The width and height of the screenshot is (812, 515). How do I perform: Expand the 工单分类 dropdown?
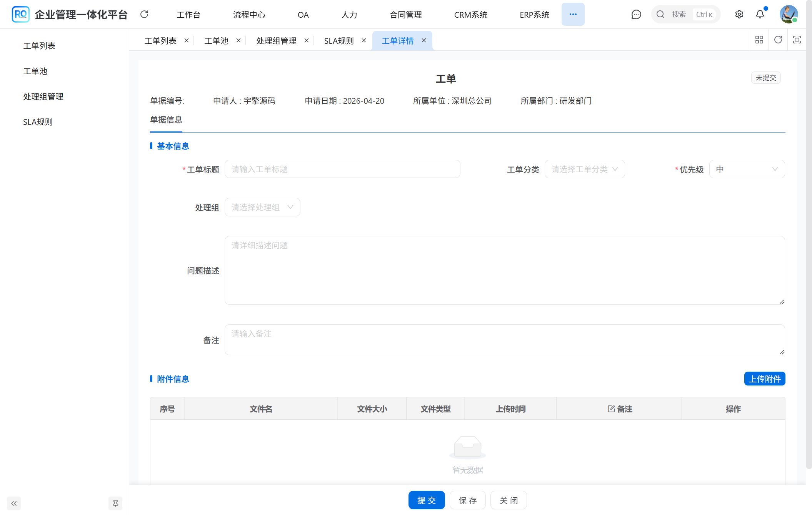tap(584, 169)
